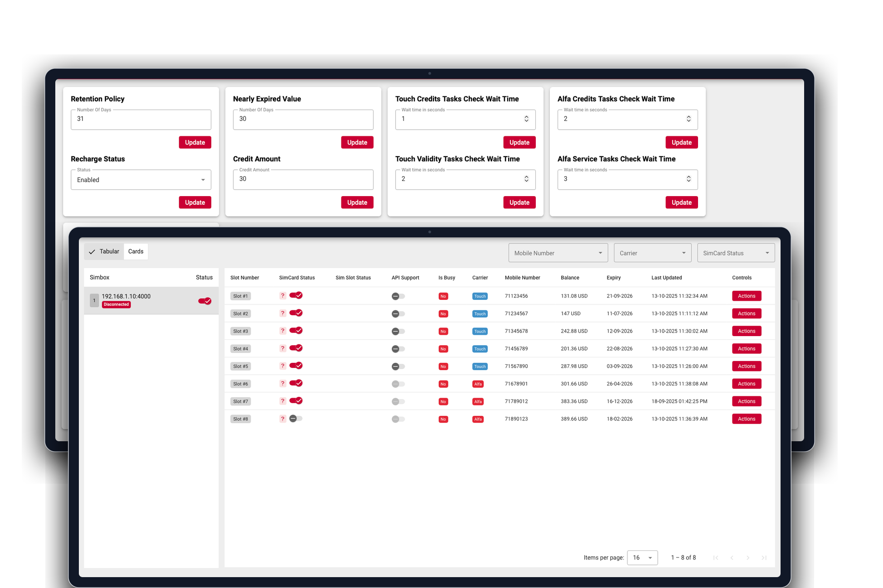Click the Alfa Service wait time stepper arrows
Screen dimensions: 883x588
click(689, 179)
